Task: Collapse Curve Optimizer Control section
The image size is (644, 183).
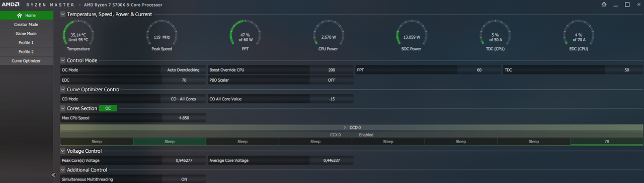Action: (63, 89)
